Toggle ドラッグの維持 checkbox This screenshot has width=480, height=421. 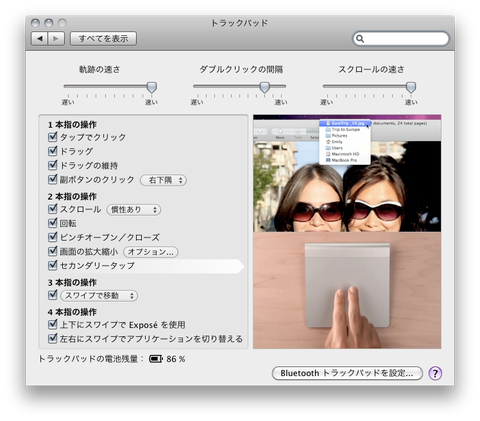click(x=53, y=165)
